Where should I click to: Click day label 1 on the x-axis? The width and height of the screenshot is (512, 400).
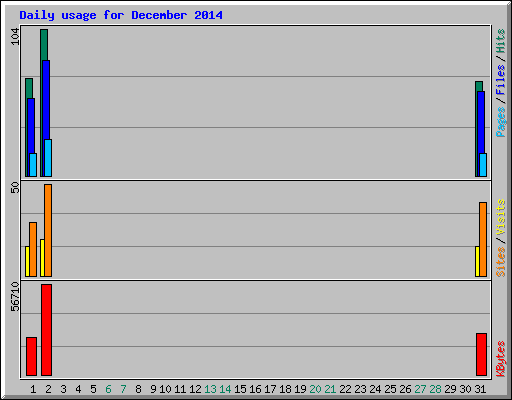33,389
